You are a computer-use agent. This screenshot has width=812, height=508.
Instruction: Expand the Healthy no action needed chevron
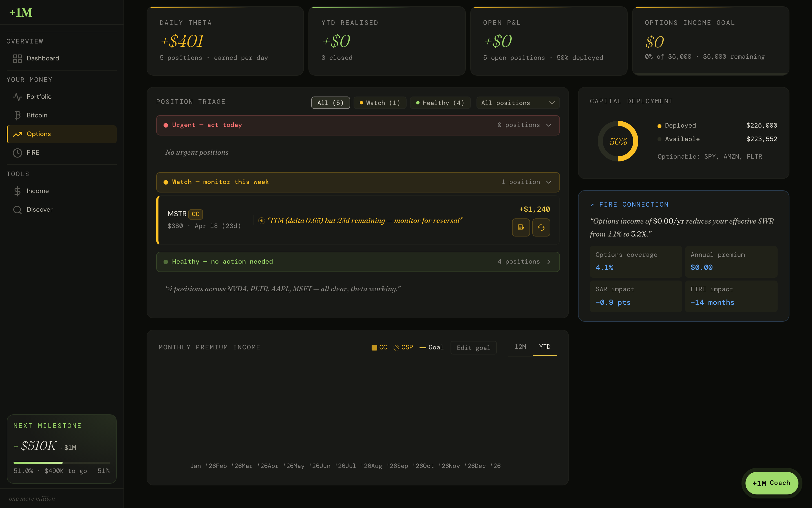(549, 262)
